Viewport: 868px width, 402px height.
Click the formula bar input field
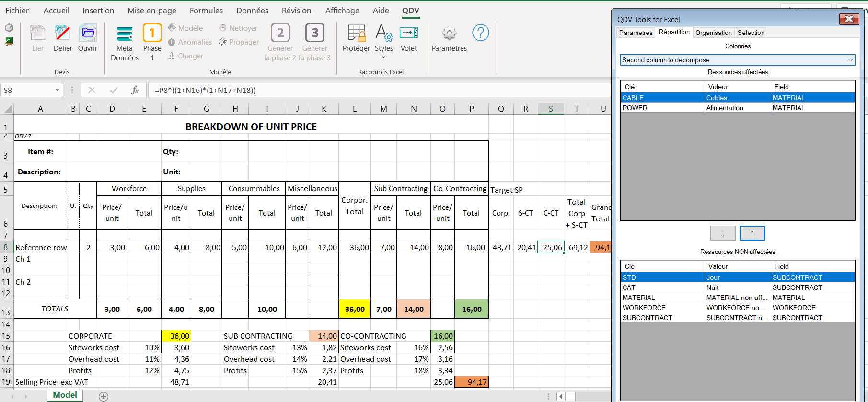coord(379,90)
